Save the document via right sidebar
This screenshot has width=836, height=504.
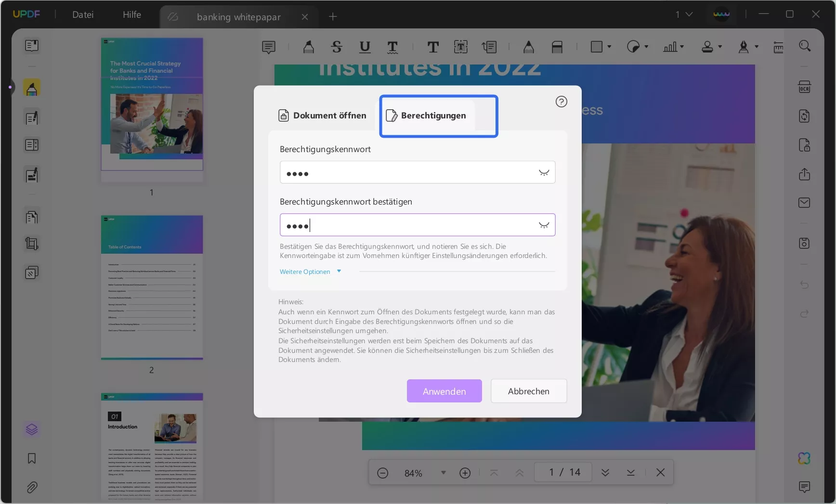804,243
